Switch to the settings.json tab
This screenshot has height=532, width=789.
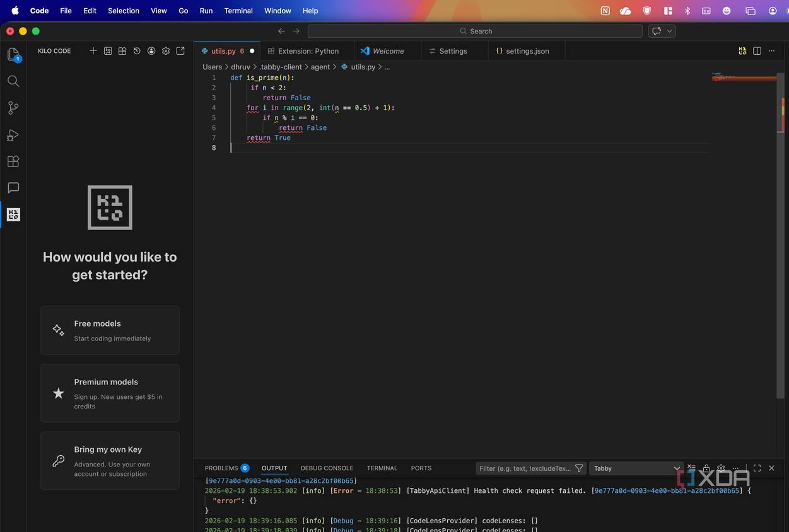527,51
